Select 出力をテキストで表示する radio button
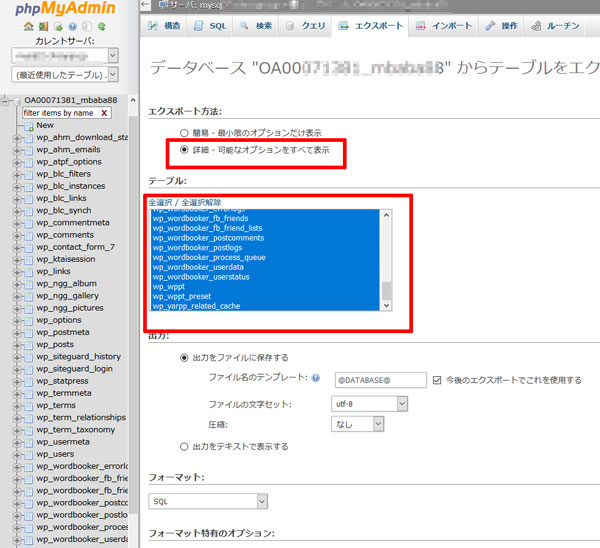Viewport: 600px width, 548px height. coord(184,447)
